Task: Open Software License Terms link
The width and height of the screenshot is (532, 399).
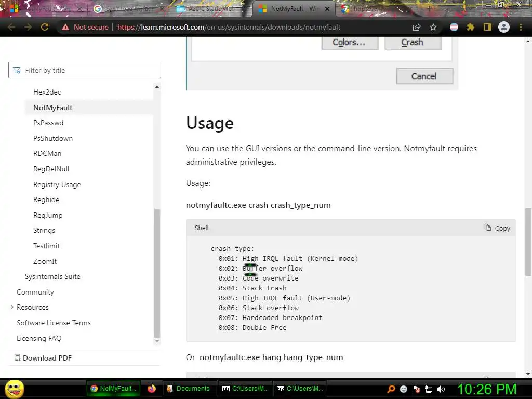Action: pos(54,323)
